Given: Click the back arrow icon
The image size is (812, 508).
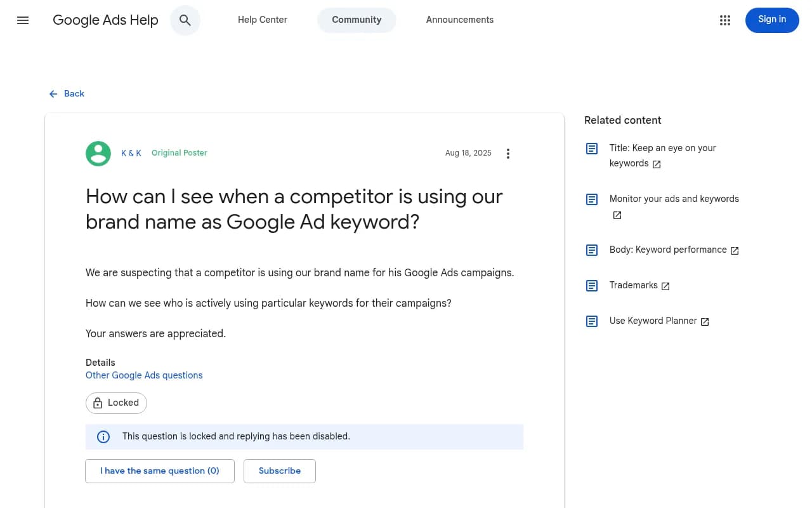Looking at the screenshot, I should pos(53,94).
